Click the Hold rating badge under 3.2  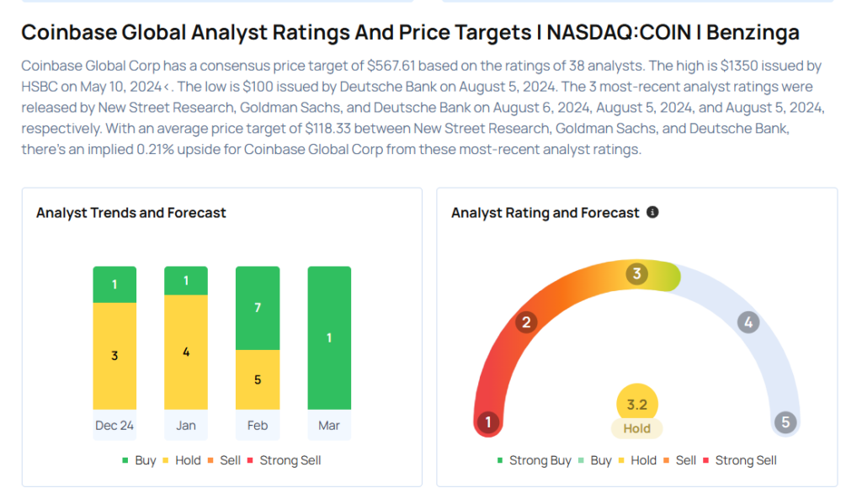point(636,428)
